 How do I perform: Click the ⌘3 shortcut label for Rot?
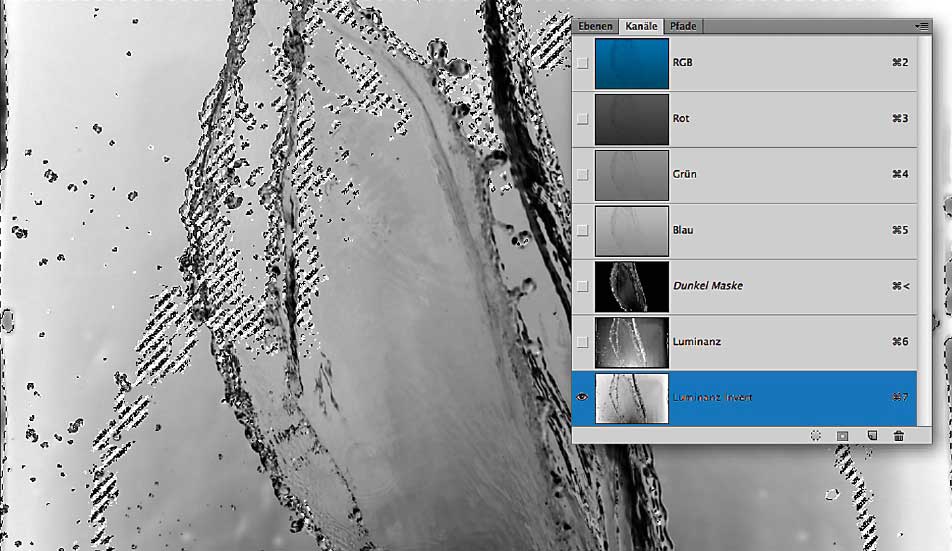(x=900, y=118)
